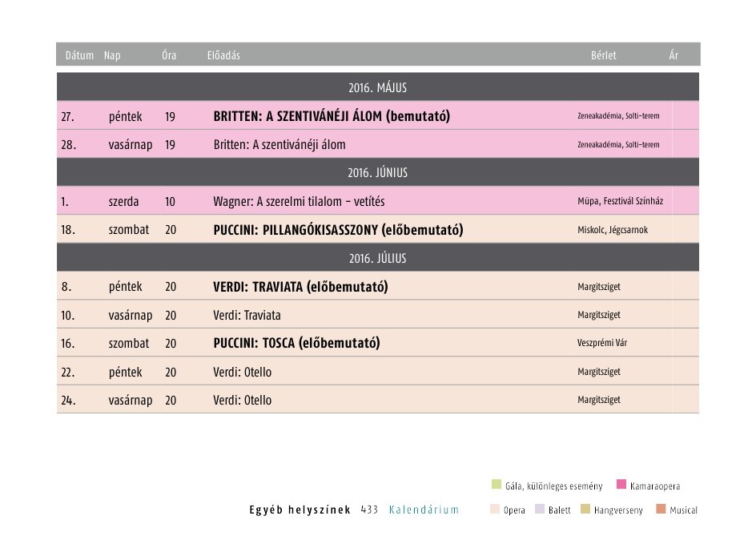Click the green Gála legend color swatch
The height and width of the screenshot is (544, 756).
tap(496, 485)
